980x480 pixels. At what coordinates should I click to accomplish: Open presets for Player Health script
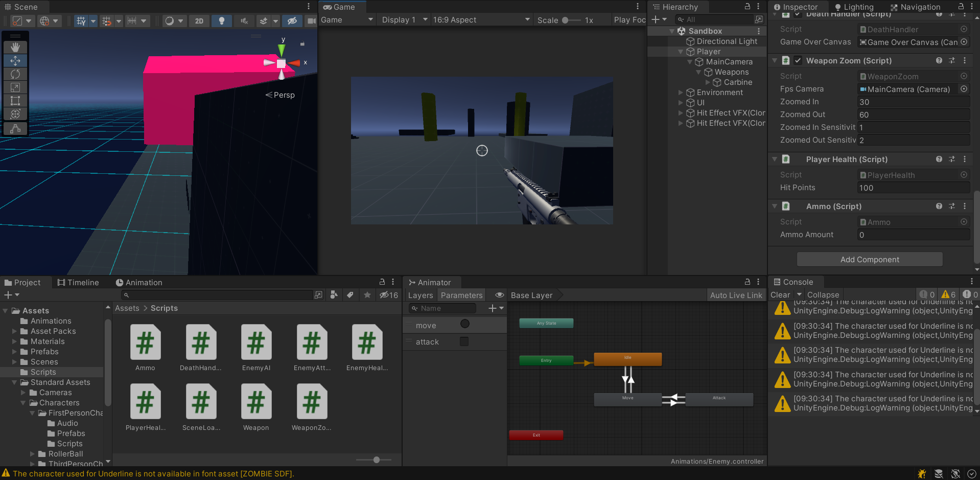tap(952, 159)
